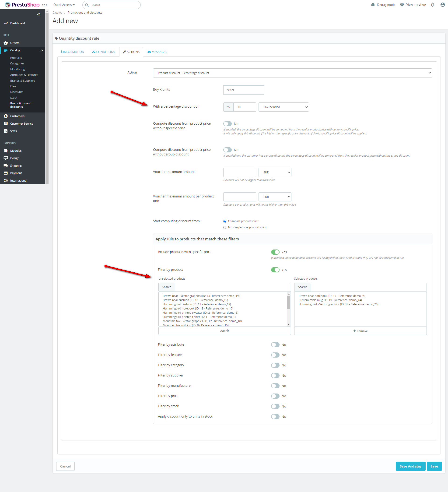This screenshot has height=492, width=448.
Task: Click the Modules puzzle icon in sidebar
Action: (x=6, y=151)
